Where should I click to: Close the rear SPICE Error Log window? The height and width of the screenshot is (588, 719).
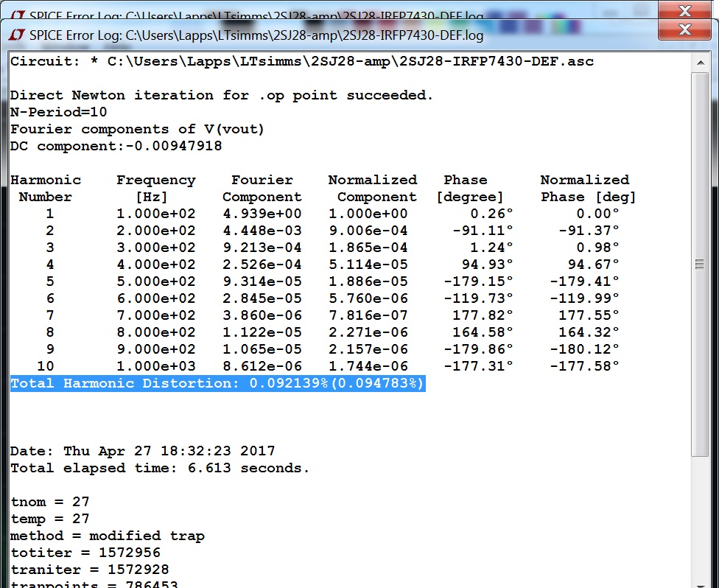tap(684, 9)
